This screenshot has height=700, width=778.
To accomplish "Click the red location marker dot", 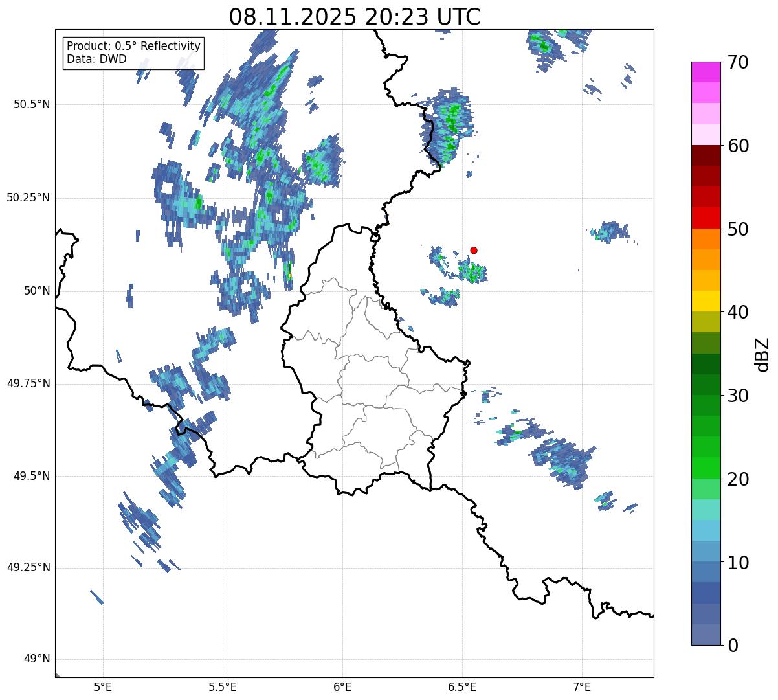I will coord(474,250).
